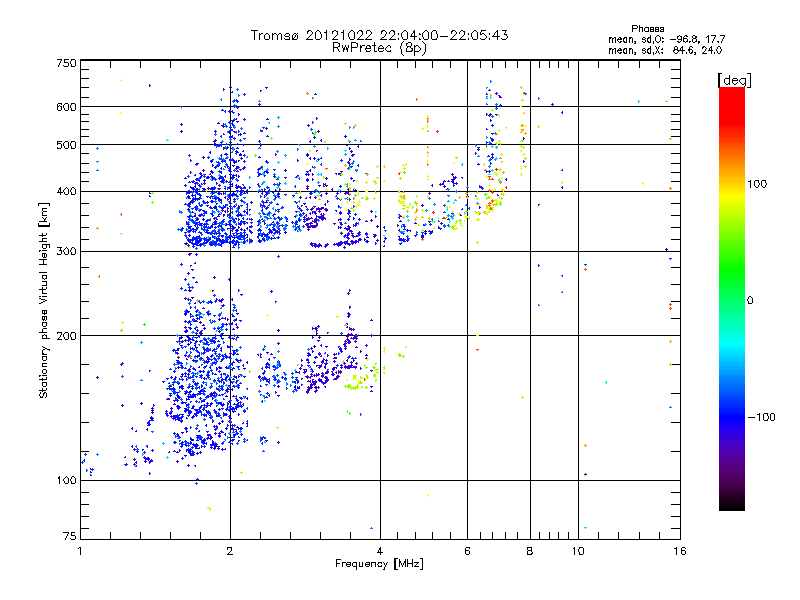The width and height of the screenshot is (800, 600).
Task: Click the x-axis tick label '16'
Action: (680, 552)
